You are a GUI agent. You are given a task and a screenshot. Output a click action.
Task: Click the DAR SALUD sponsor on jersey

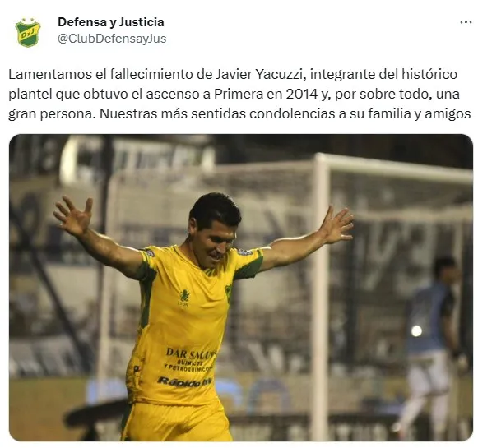click(191, 354)
